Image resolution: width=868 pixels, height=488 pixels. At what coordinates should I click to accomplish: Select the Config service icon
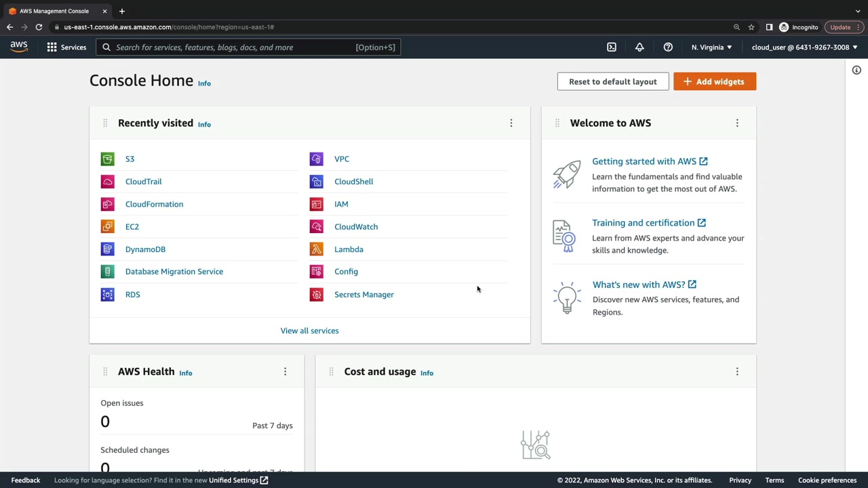[x=316, y=272]
